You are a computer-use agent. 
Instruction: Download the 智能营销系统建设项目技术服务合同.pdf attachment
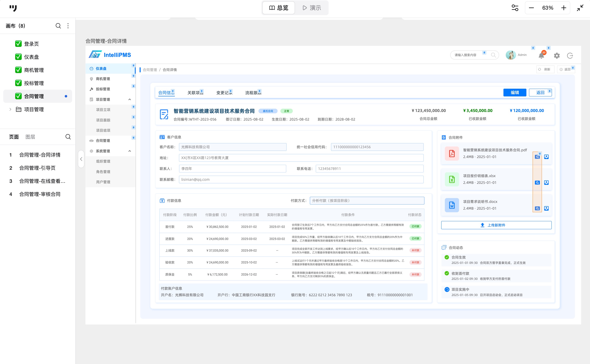point(546,157)
